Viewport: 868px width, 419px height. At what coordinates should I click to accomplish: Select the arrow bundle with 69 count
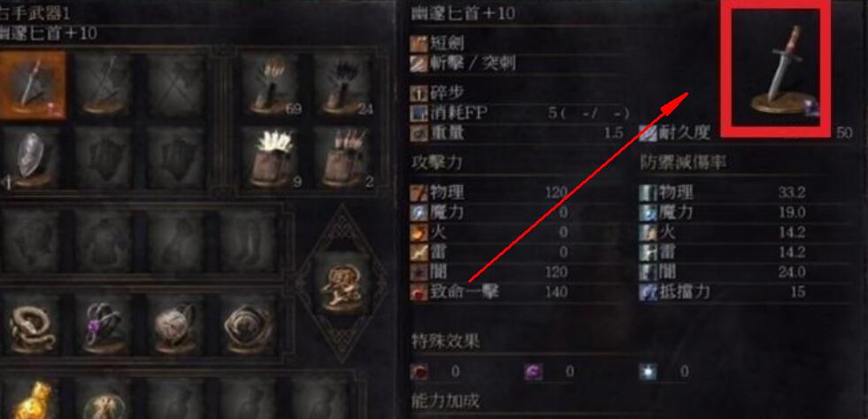point(272,84)
